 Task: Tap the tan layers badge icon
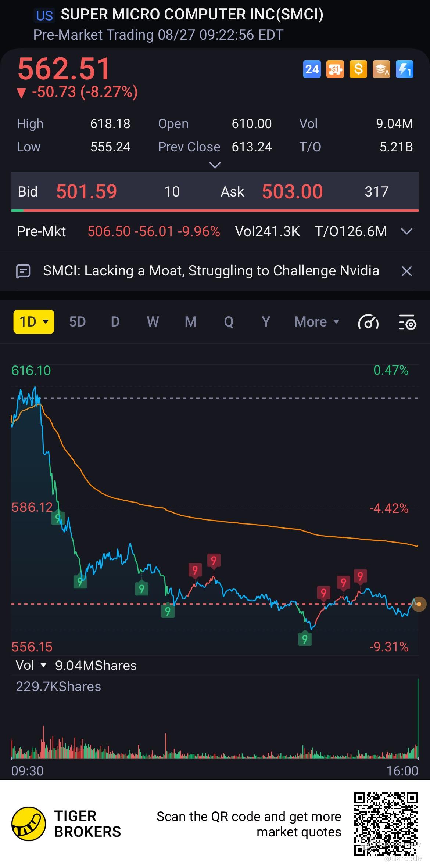[x=381, y=69]
